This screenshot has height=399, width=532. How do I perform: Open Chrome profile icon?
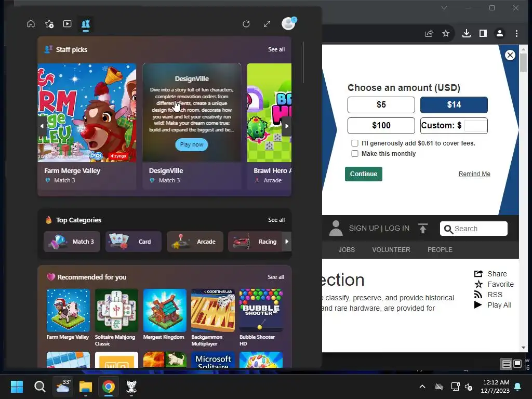coord(500,33)
